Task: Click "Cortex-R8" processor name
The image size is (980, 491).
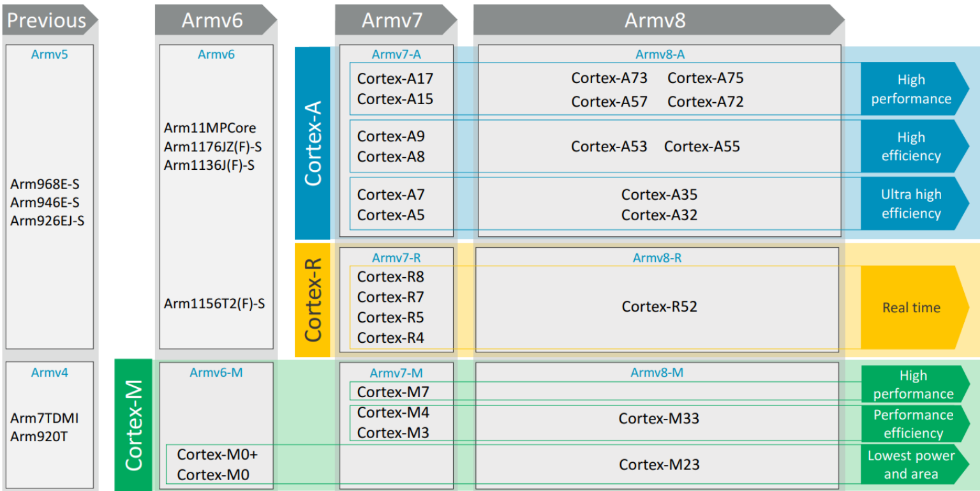Action: (x=390, y=277)
